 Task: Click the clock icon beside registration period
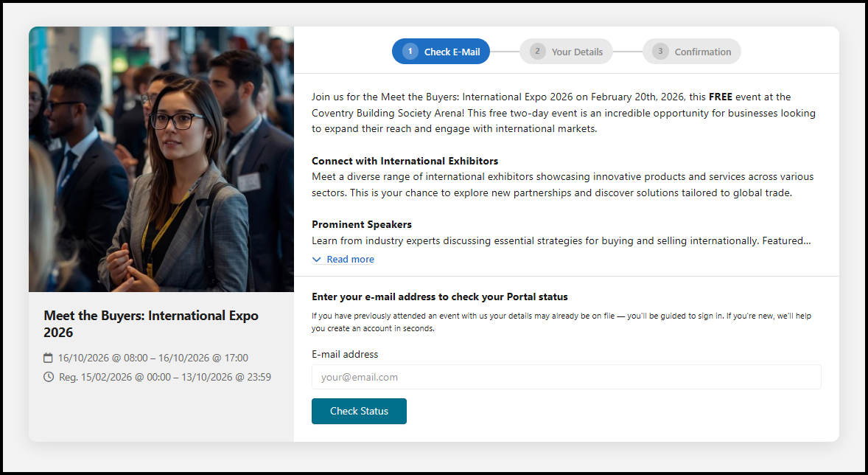click(49, 377)
